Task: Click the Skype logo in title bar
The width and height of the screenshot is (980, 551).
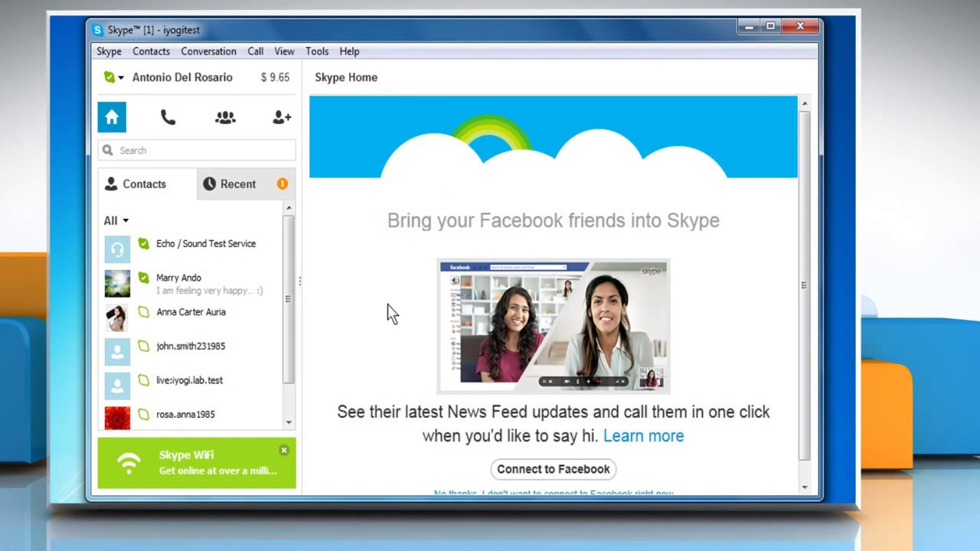Action: pos(97,30)
